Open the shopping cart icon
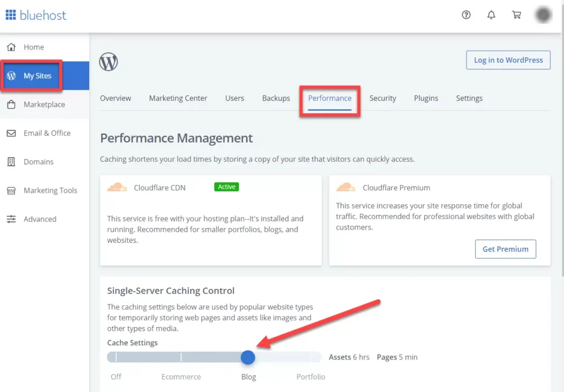The height and width of the screenshot is (392, 564). point(517,15)
